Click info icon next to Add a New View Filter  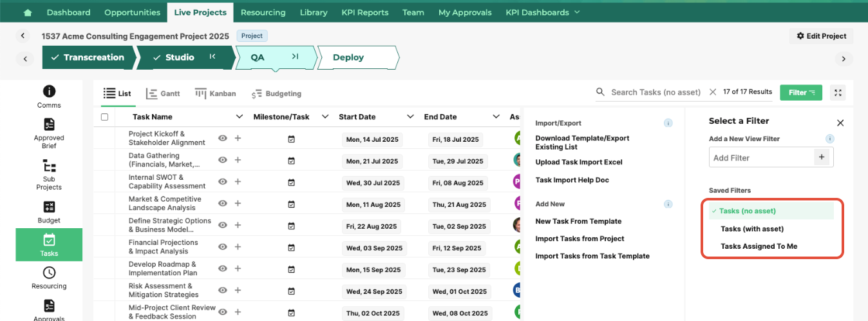pyautogui.click(x=830, y=139)
